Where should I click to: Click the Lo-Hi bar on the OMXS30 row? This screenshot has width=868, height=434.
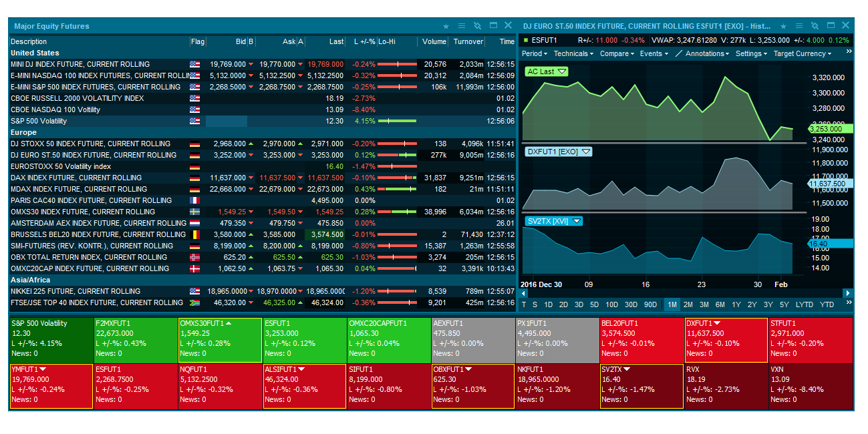click(397, 212)
